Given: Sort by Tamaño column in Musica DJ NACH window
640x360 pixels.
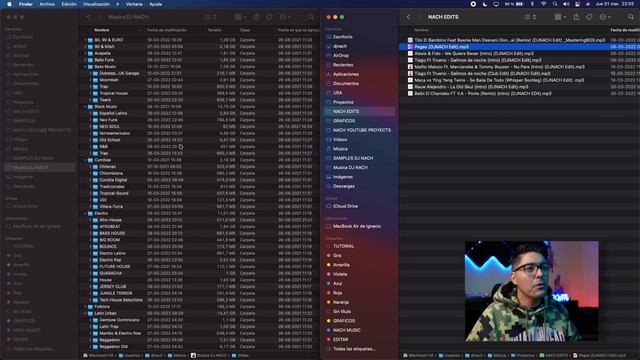Looking at the screenshot, I should [x=214, y=30].
